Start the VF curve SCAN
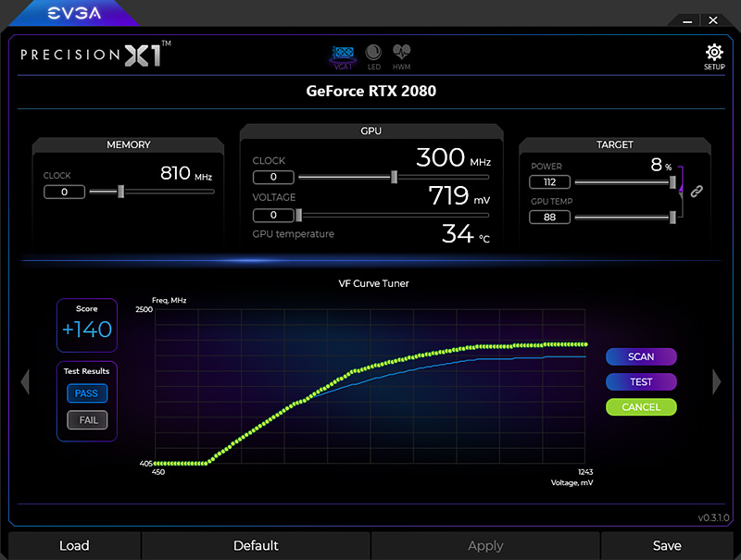Screen dimensions: 741x560 641,357
